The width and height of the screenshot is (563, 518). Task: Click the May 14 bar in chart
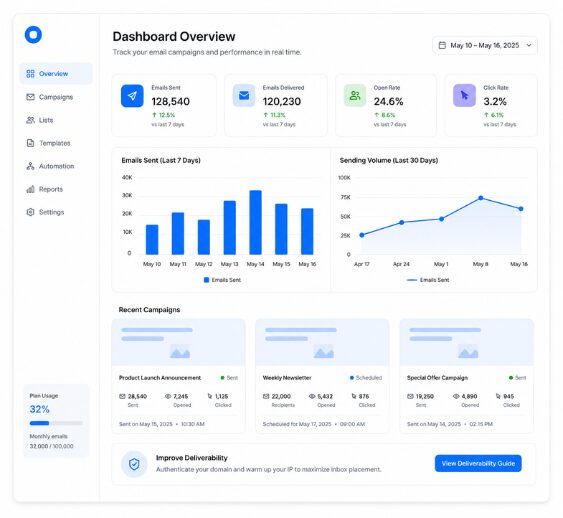[255, 222]
